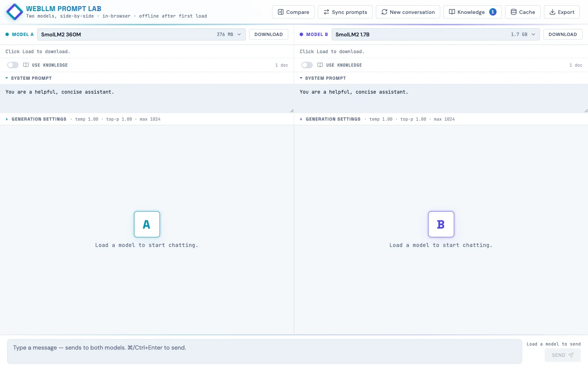Click the Send button
Image resolution: width=588 pixels, height=368 pixels.
(563, 355)
